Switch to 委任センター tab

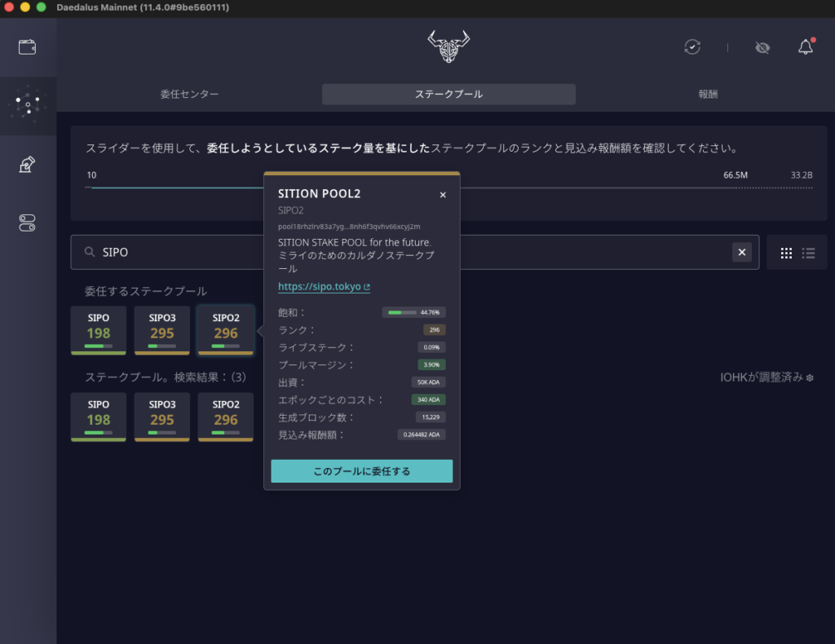pyautogui.click(x=189, y=95)
